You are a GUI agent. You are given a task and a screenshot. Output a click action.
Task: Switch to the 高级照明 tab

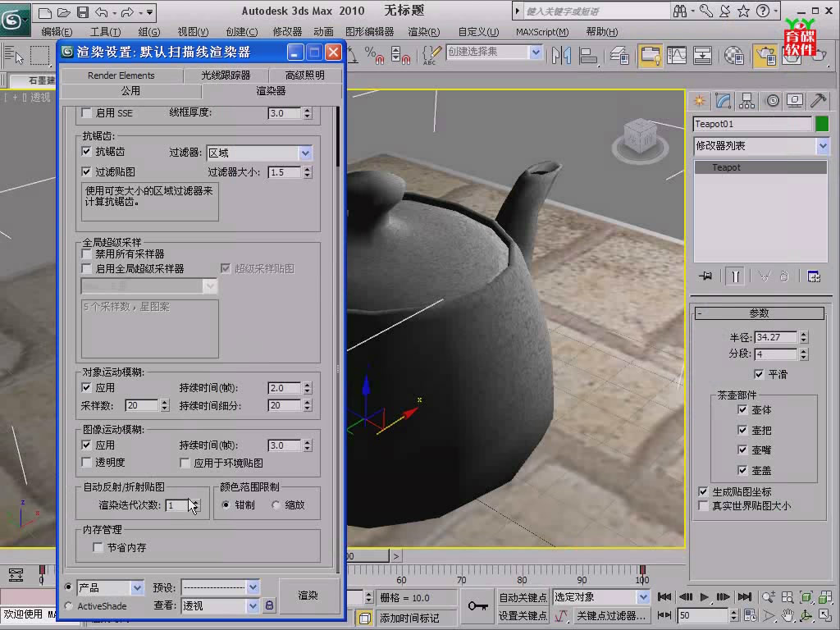point(305,75)
